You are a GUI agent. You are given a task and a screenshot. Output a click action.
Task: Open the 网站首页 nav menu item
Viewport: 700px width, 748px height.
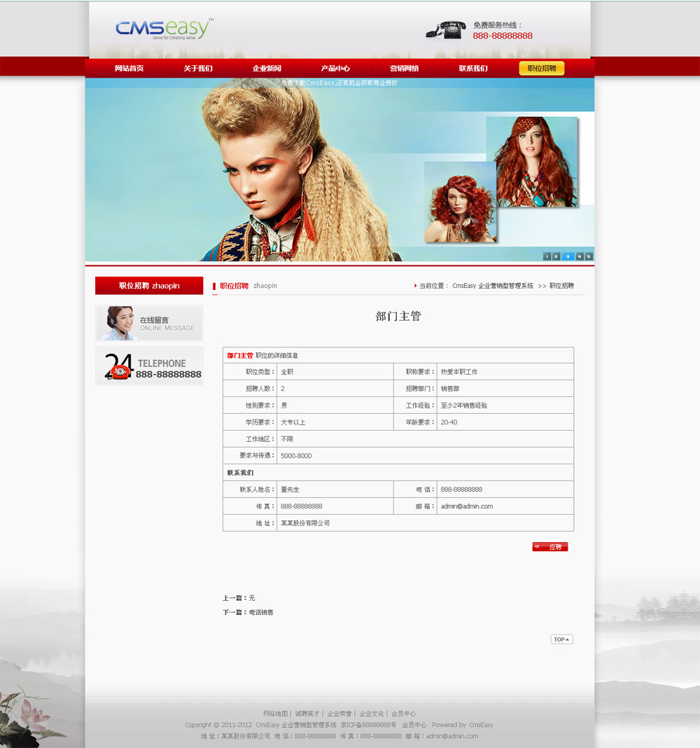coord(129,69)
